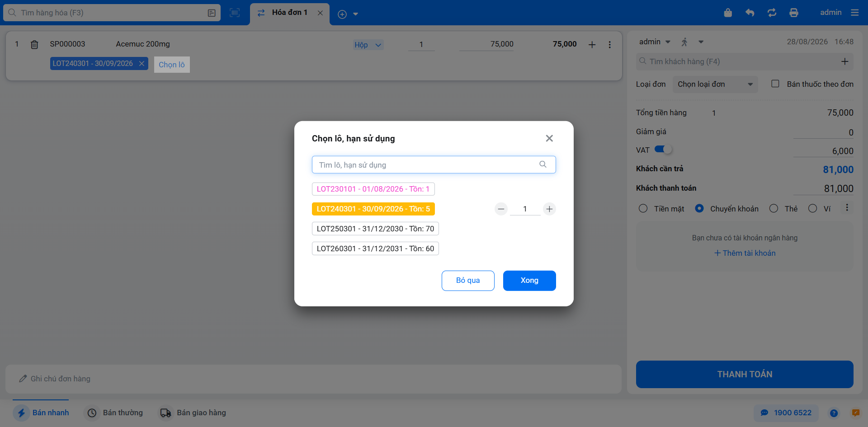The width and height of the screenshot is (868, 427).
Task: Click the plus icon in customer search
Action: (x=844, y=61)
